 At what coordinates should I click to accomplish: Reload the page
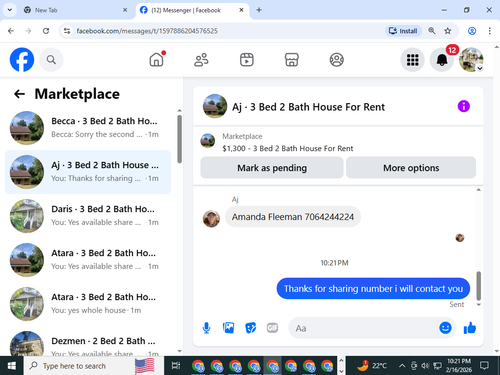pyautogui.click(x=46, y=31)
